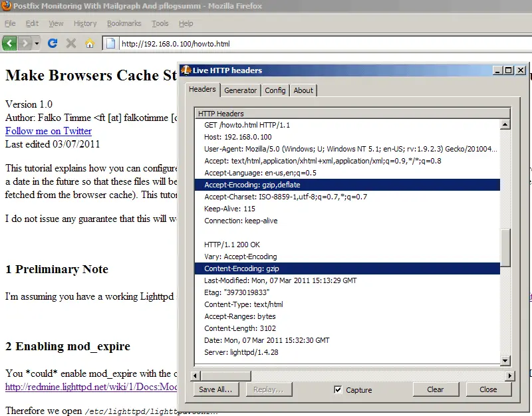Select the Accept-Charset header line
Image resolution: width=532 pixels, height=416 pixels.
[x=347, y=197]
